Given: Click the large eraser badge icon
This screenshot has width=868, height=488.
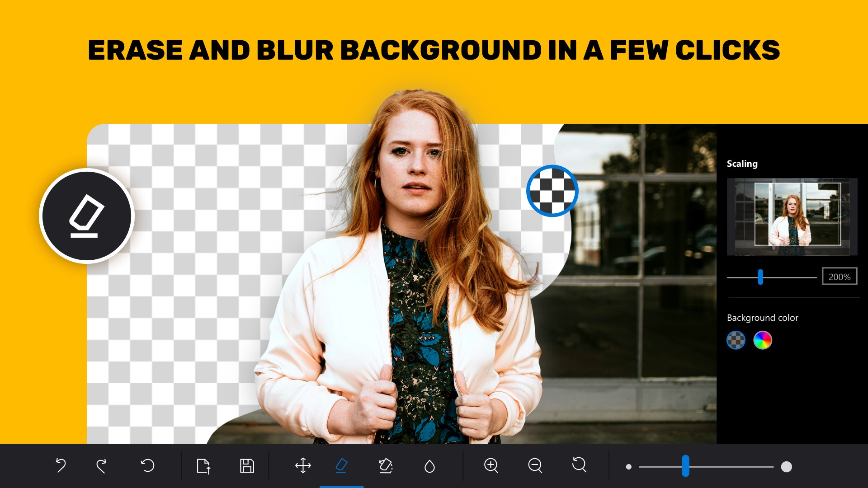Looking at the screenshot, I should coord(86,216).
